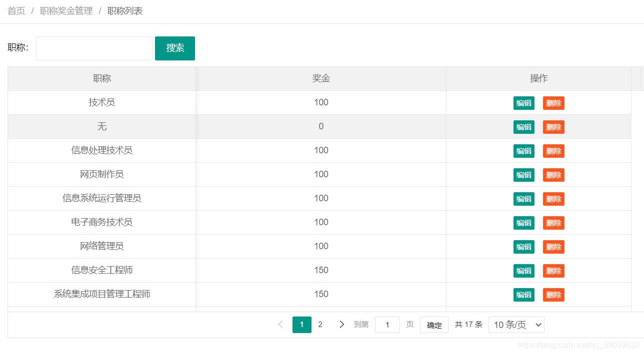Click the 搜索 search button
644x354 pixels.
175,48
